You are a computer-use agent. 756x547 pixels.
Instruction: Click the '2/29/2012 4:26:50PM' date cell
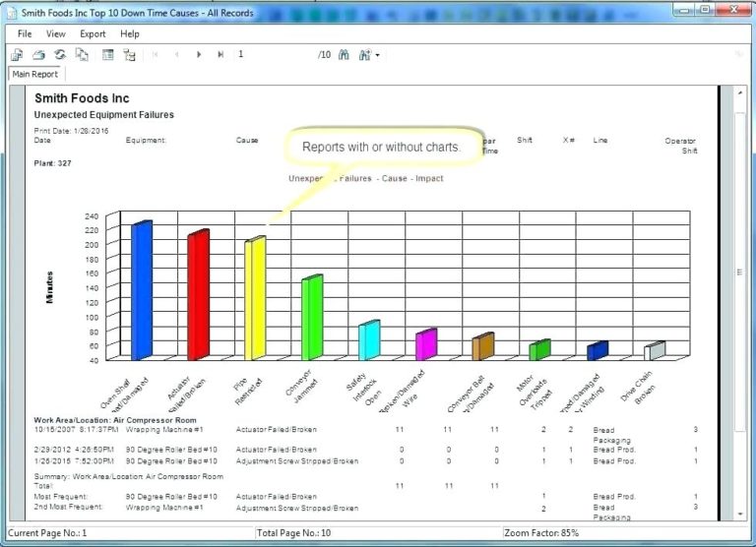click(74, 450)
